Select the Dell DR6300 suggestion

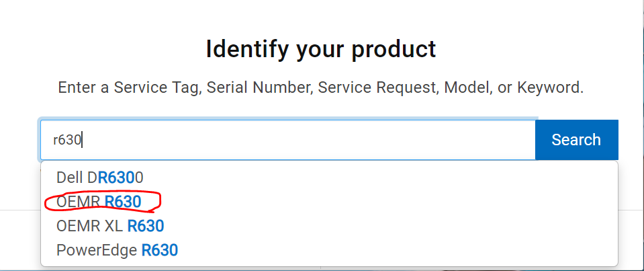point(100,178)
